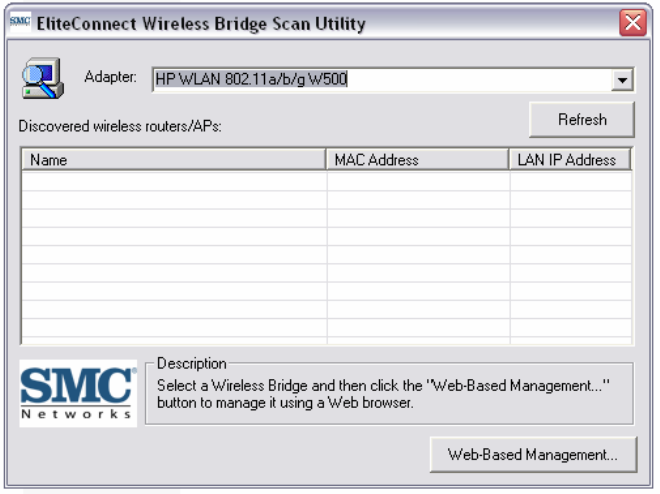The width and height of the screenshot is (660, 494).
Task: Click the window title 'EliteConnect Wireless Bridge Scan Utility'
Action: [x=201, y=24]
